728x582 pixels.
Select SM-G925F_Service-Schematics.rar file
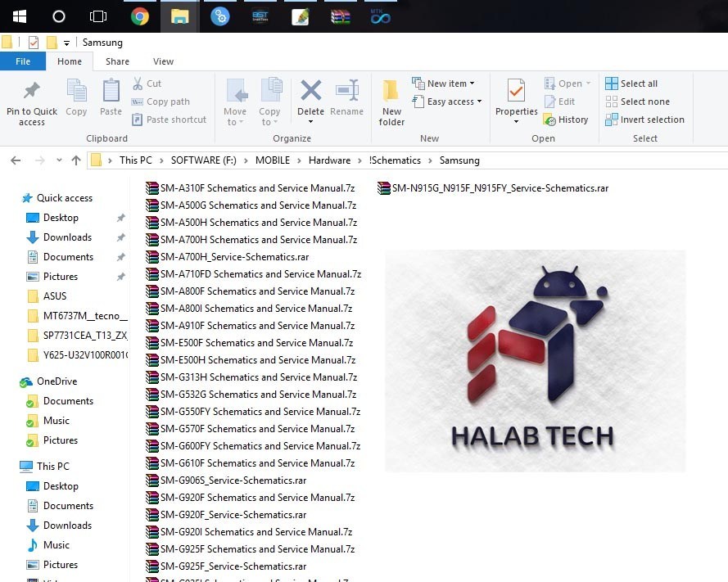coord(226,566)
